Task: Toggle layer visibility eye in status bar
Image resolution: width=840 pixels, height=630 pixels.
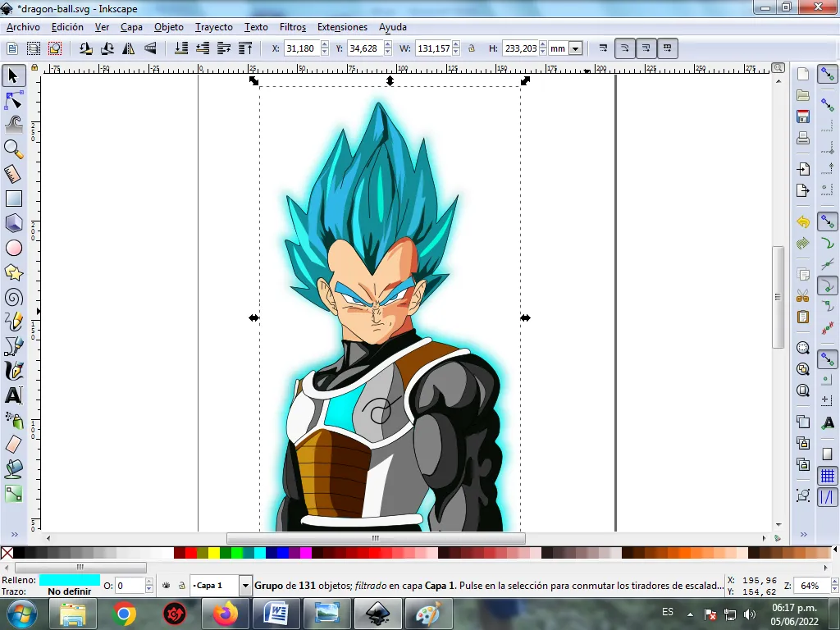Action: tap(166, 586)
